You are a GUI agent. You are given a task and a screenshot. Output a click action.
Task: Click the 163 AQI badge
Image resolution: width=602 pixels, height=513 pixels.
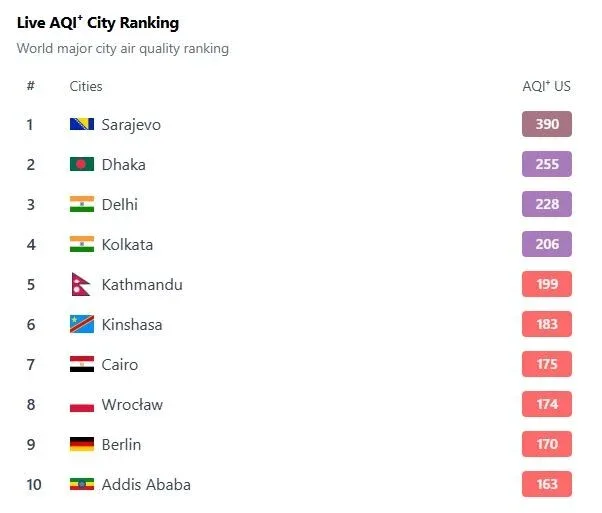click(x=546, y=484)
